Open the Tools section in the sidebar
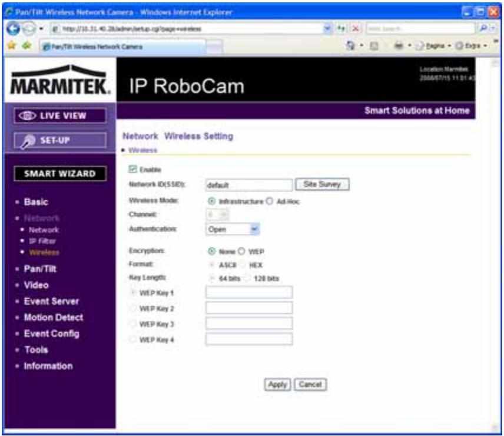The height and width of the screenshot is (436, 504). (37, 349)
